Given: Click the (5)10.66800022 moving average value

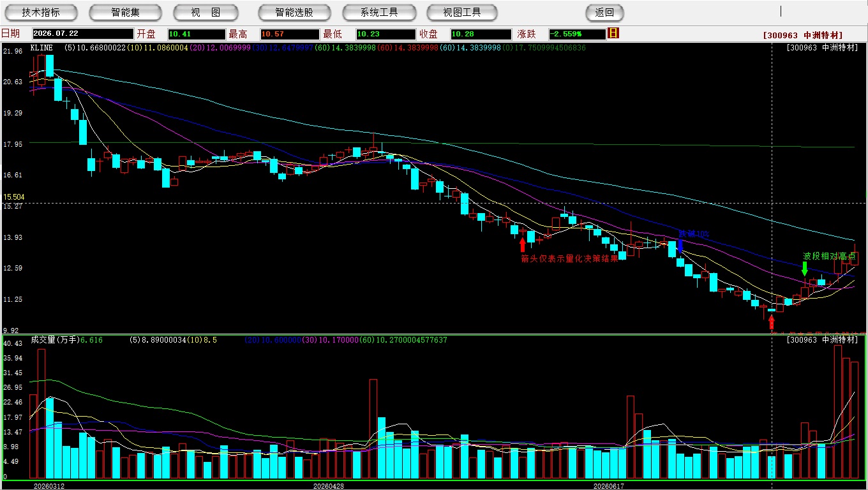Looking at the screenshot, I should pyautogui.click(x=96, y=48).
